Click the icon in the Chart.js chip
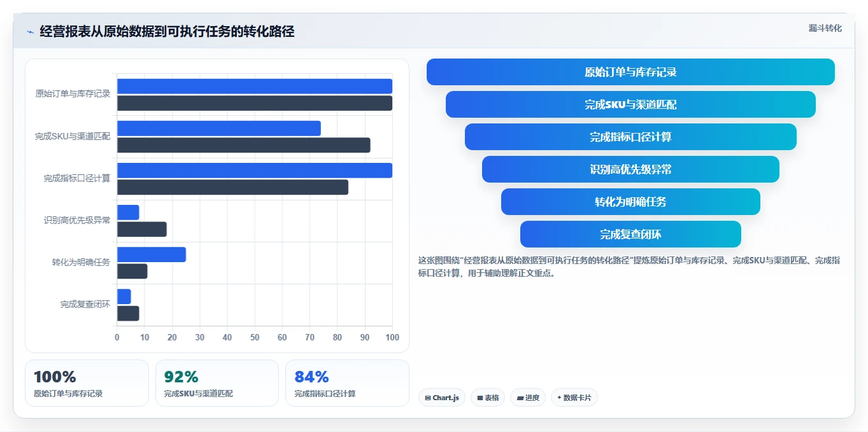 428,398
